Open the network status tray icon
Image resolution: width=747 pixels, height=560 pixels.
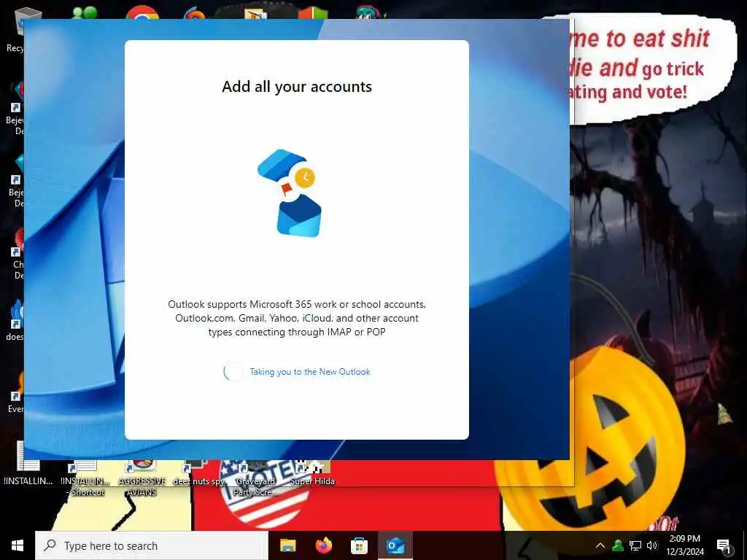tap(635, 545)
